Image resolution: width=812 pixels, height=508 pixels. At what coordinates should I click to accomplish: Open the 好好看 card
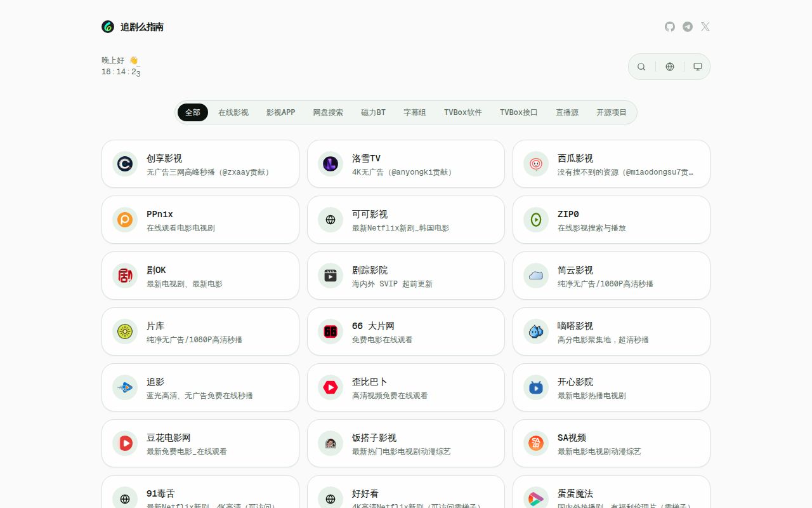(406, 492)
